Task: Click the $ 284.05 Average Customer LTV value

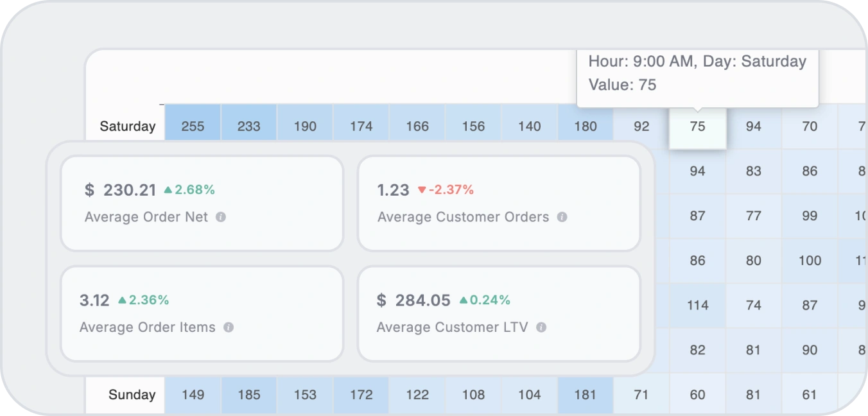Action: coord(414,300)
